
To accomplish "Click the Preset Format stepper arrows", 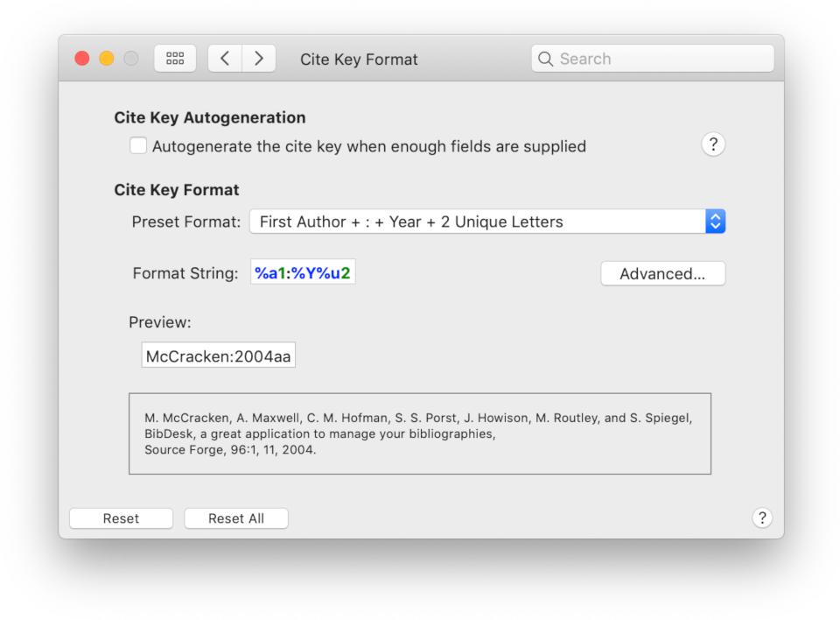I will tap(715, 222).
